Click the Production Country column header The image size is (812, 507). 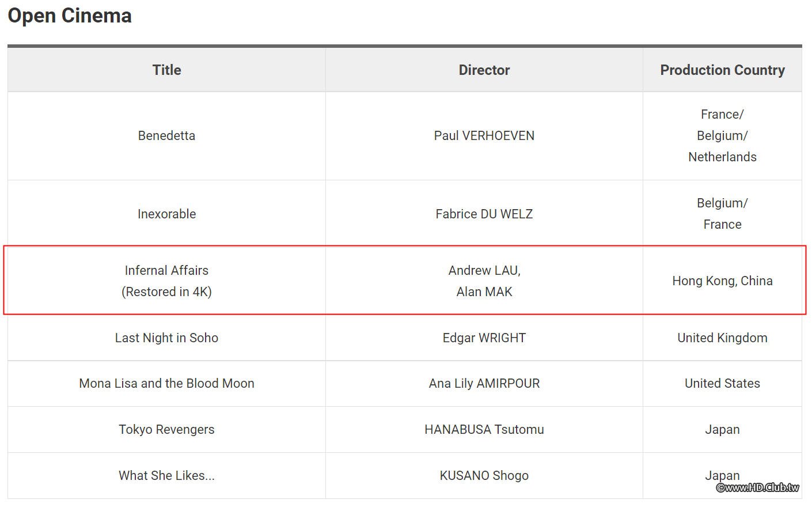[722, 70]
